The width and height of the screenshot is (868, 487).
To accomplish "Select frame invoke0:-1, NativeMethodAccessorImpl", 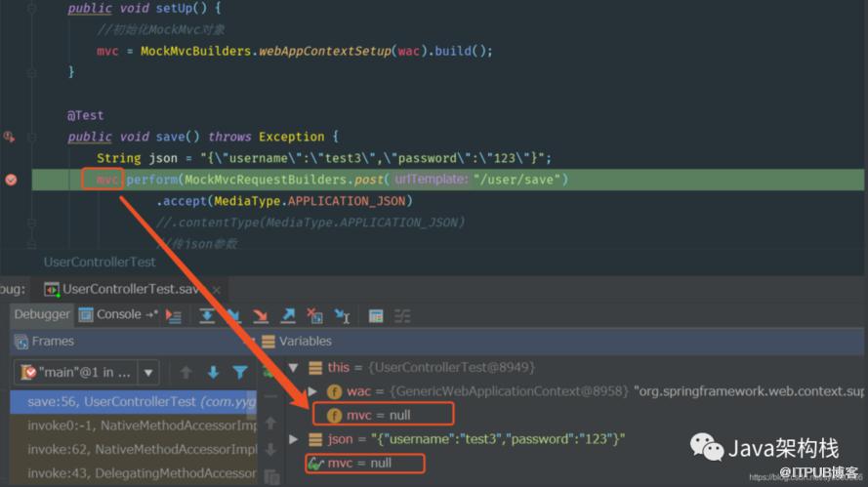I will (134, 426).
